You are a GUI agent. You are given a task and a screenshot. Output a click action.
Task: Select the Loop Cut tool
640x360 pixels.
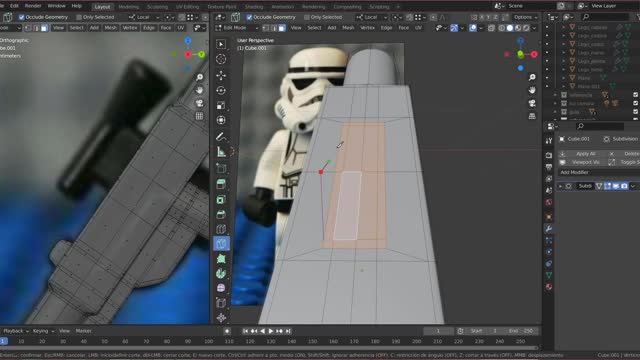(x=221, y=229)
